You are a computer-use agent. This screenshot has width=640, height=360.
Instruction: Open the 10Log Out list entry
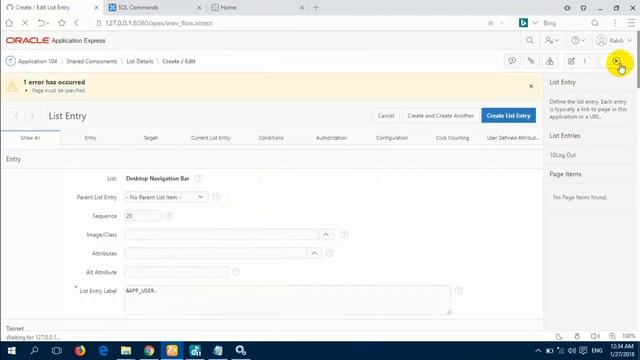(562, 155)
